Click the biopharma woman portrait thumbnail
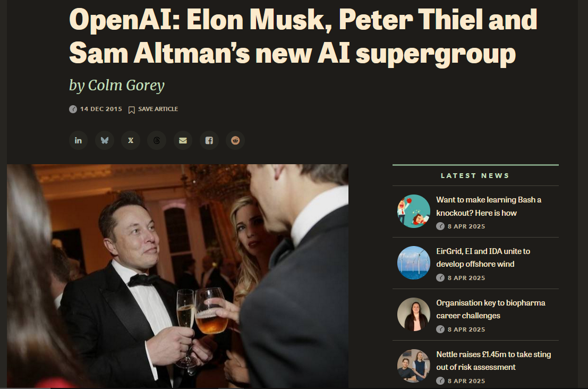The width and height of the screenshot is (588, 389). point(414,315)
